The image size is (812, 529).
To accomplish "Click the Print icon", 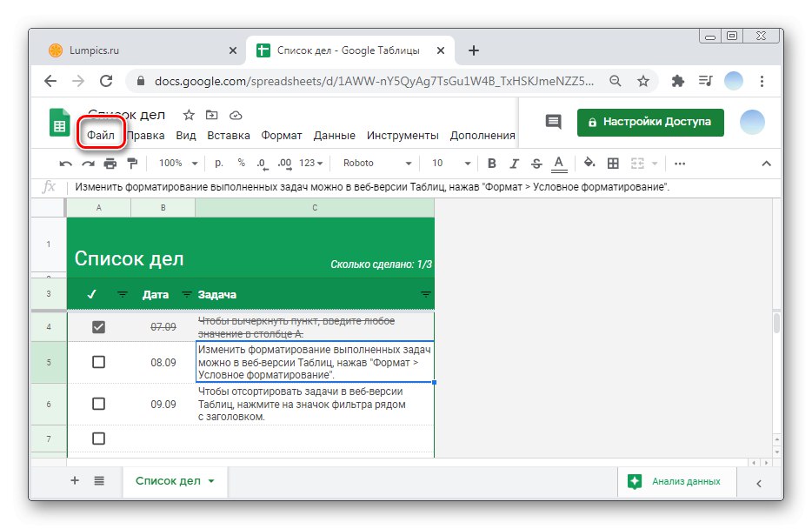I will coord(110,164).
